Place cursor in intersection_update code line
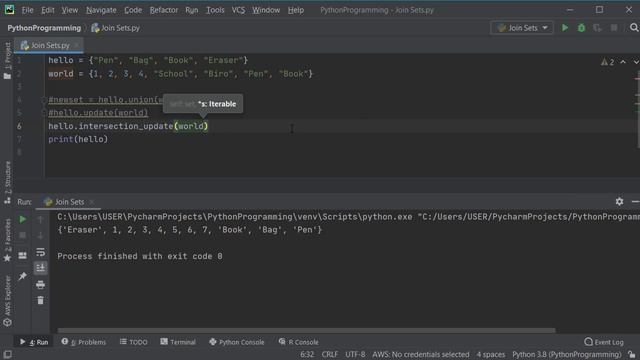 pyautogui.click(x=128, y=126)
